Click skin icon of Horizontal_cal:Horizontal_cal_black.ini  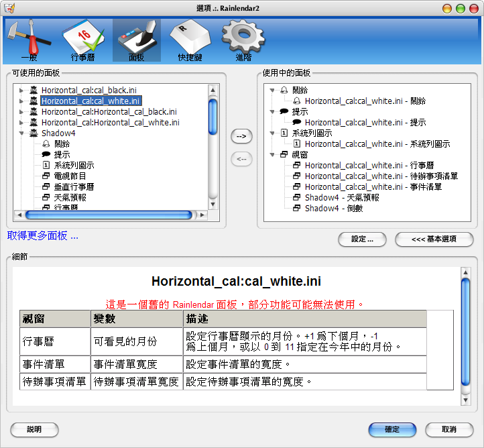34,111
